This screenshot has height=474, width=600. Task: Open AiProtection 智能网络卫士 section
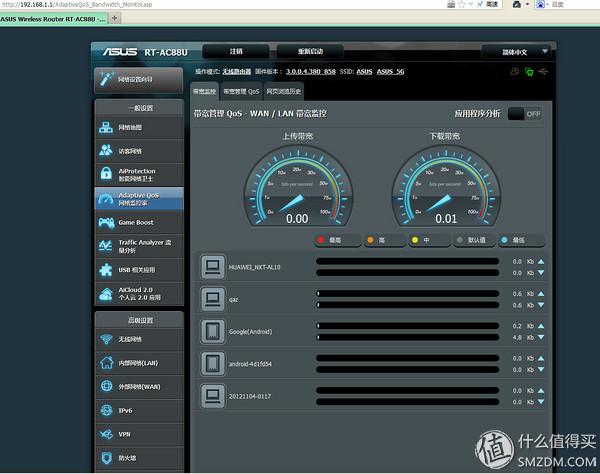pos(139,175)
